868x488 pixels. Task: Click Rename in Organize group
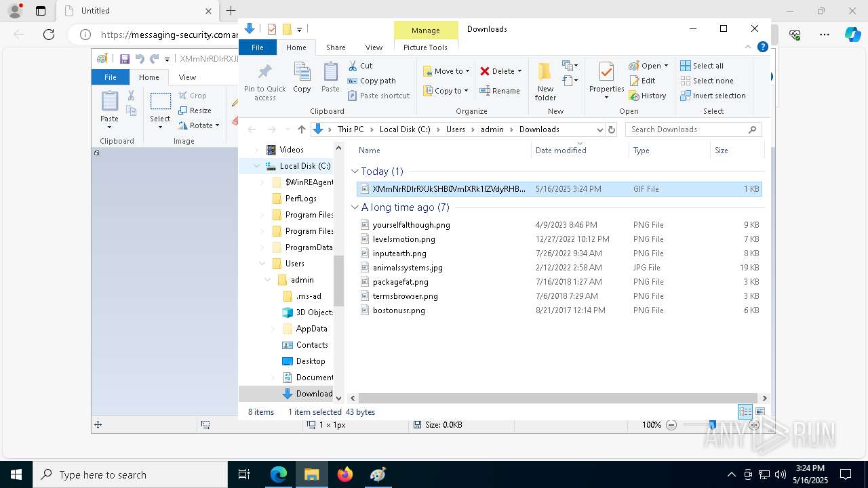tap(500, 91)
